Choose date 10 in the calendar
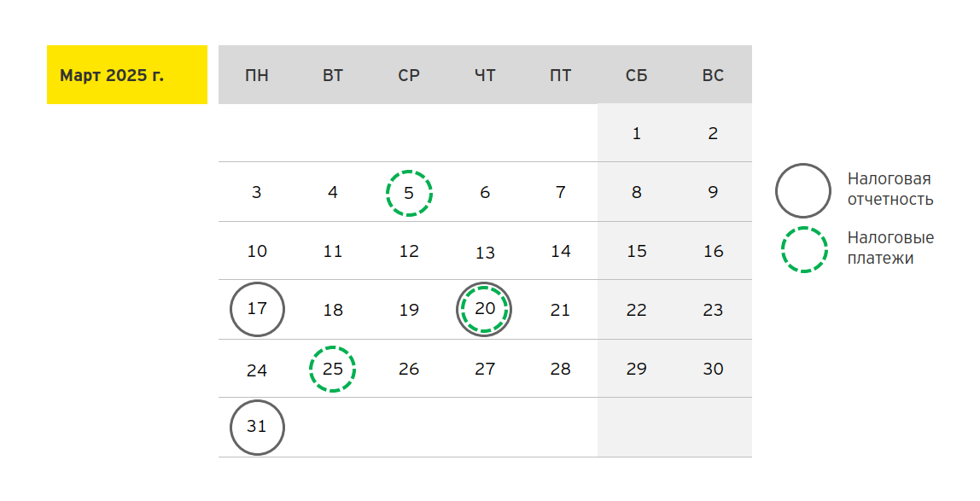Screen dimensions: 980x501 (x=257, y=251)
